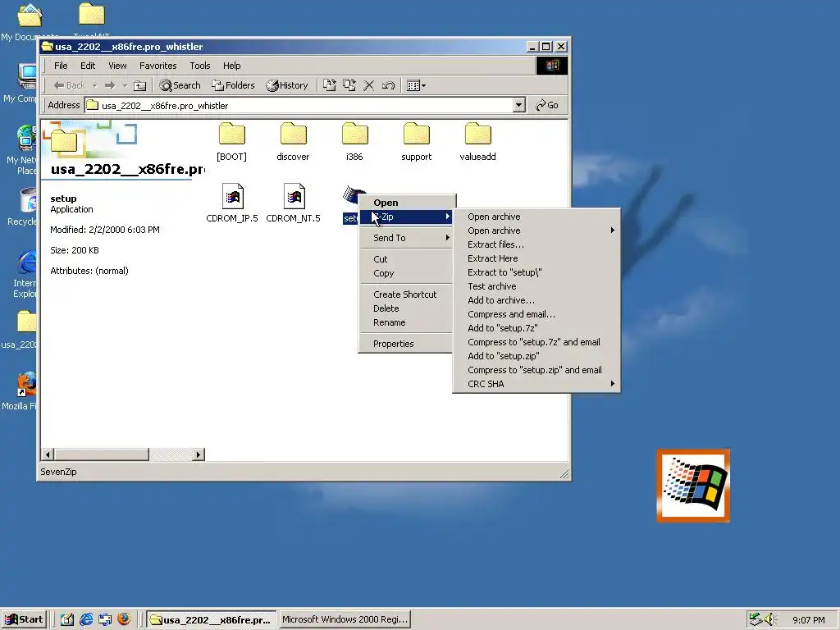
Task: Choose Test archive
Action: (536, 286)
